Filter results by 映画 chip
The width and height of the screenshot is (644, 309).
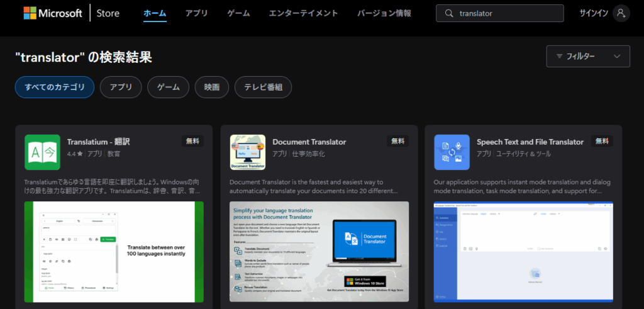click(212, 87)
